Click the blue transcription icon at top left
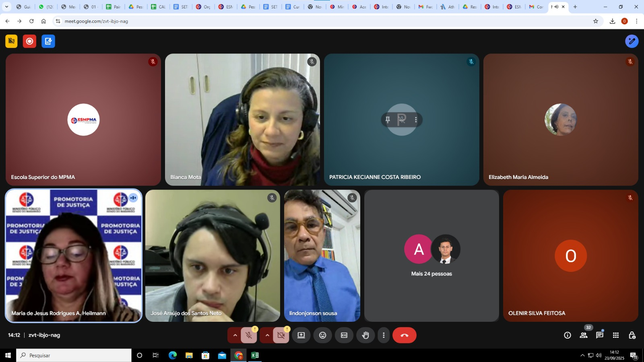Image resolution: width=644 pixels, height=362 pixels. pos(48,41)
